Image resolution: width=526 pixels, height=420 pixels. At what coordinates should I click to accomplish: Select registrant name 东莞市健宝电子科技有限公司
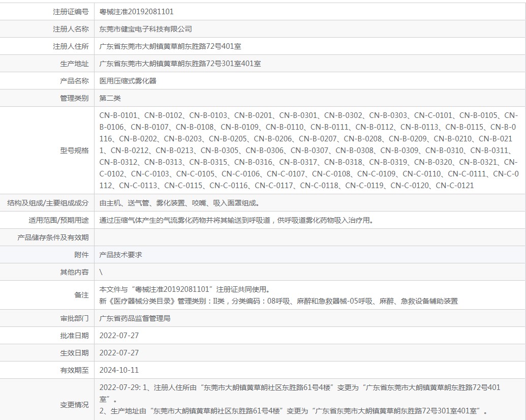click(145, 29)
